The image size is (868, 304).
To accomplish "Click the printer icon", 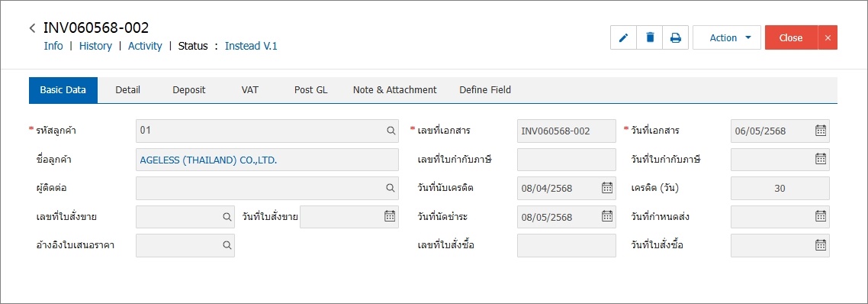I will tap(675, 37).
